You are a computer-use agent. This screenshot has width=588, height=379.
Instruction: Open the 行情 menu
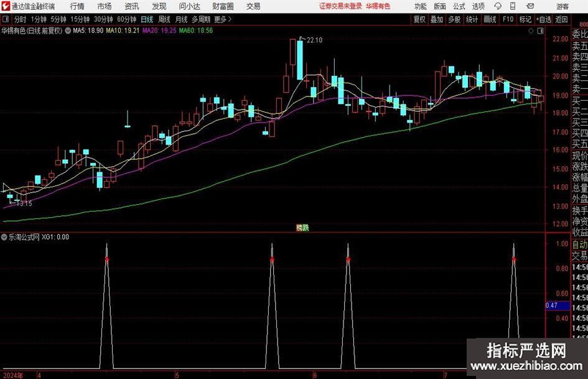click(x=77, y=6)
